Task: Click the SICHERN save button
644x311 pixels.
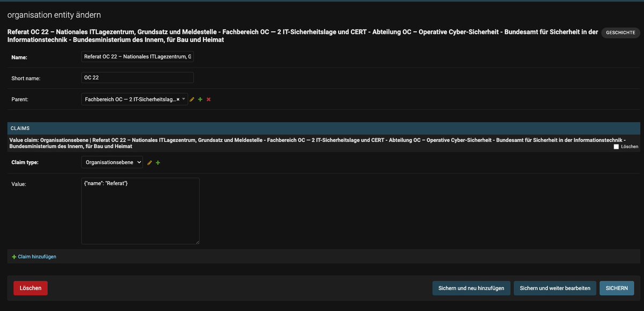Action: (617, 288)
